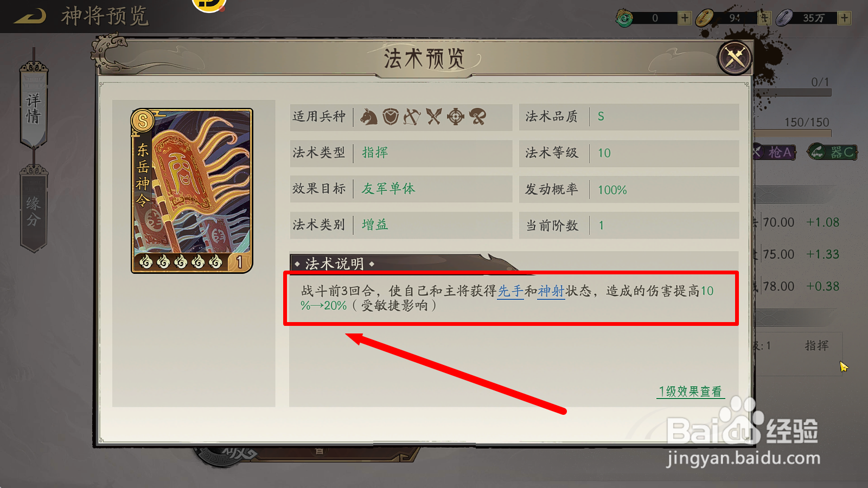The height and width of the screenshot is (488, 868).
Task: Click the 枪A weapon aptitude badge
Action: click(775, 152)
